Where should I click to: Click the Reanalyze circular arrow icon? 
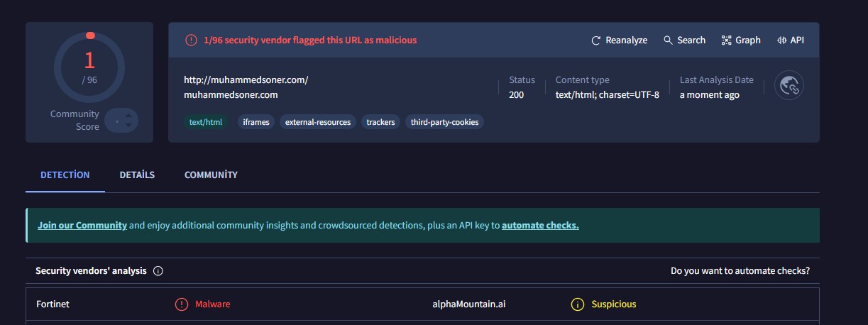[596, 40]
